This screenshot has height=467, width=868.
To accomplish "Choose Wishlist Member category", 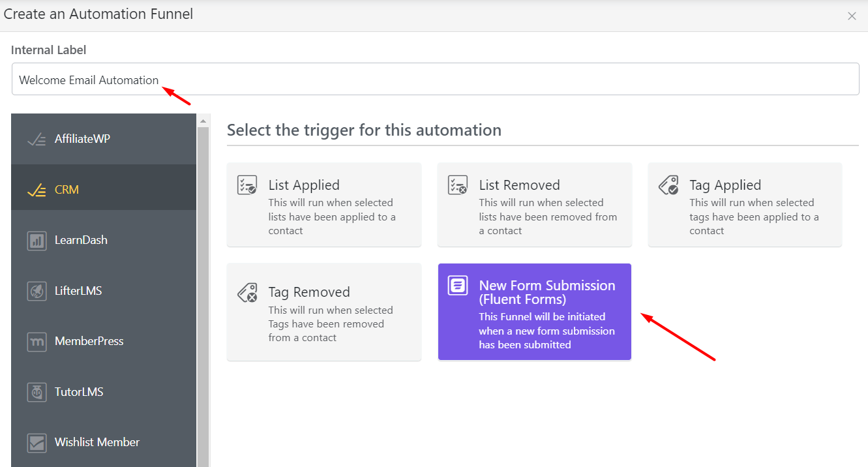I will click(x=104, y=442).
